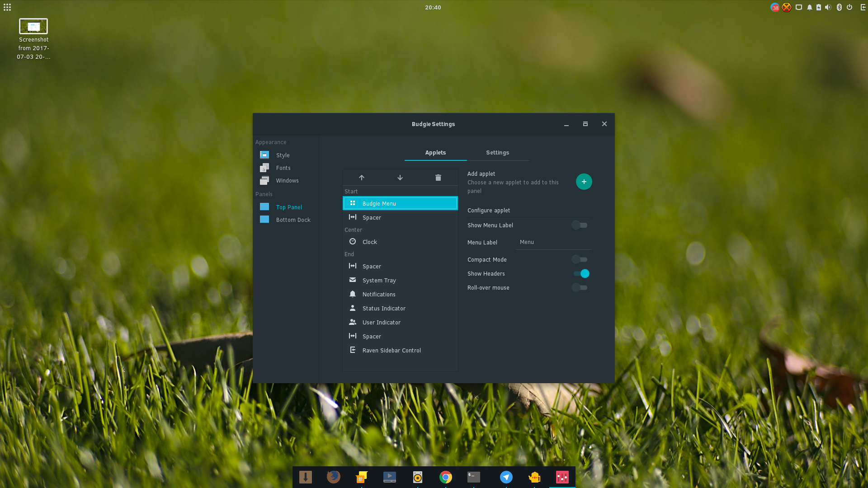868x488 pixels.
Task: Select the User Indicator applet row
Action: [x=400, y=322]
